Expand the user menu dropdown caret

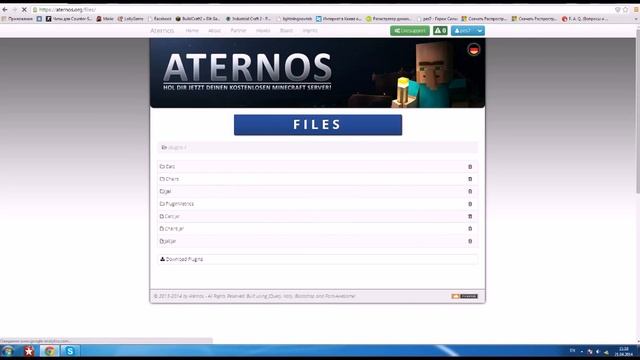click(480, 31)
